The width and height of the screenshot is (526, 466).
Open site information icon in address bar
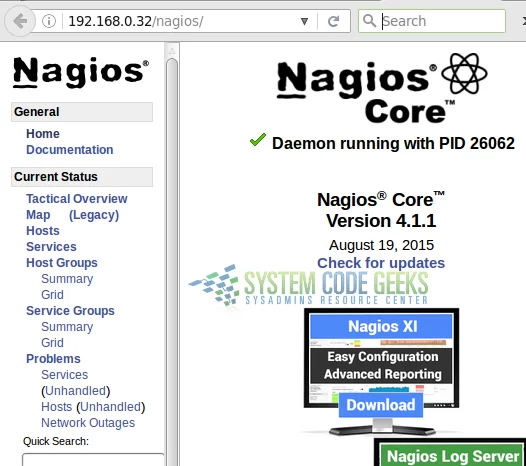(x=49, y=21)
